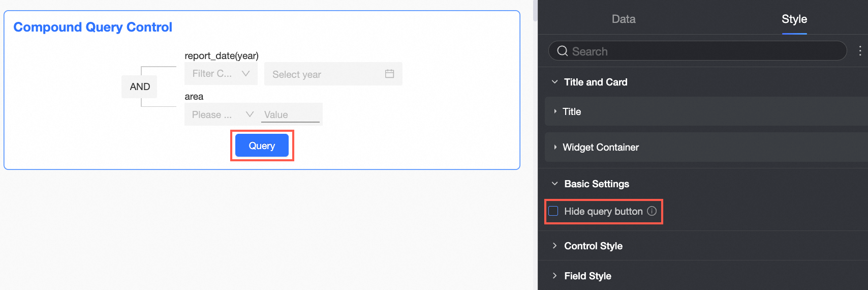Collapse the Basic Settings section
The width and height of the screenshot is (868, 290).
point(555,184)
